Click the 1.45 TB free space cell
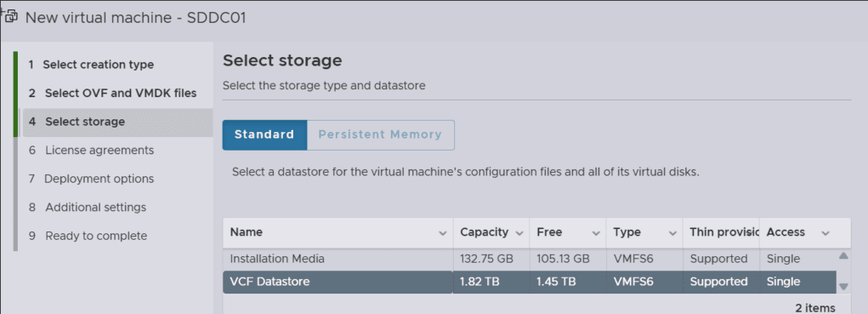 click(556, 282)
